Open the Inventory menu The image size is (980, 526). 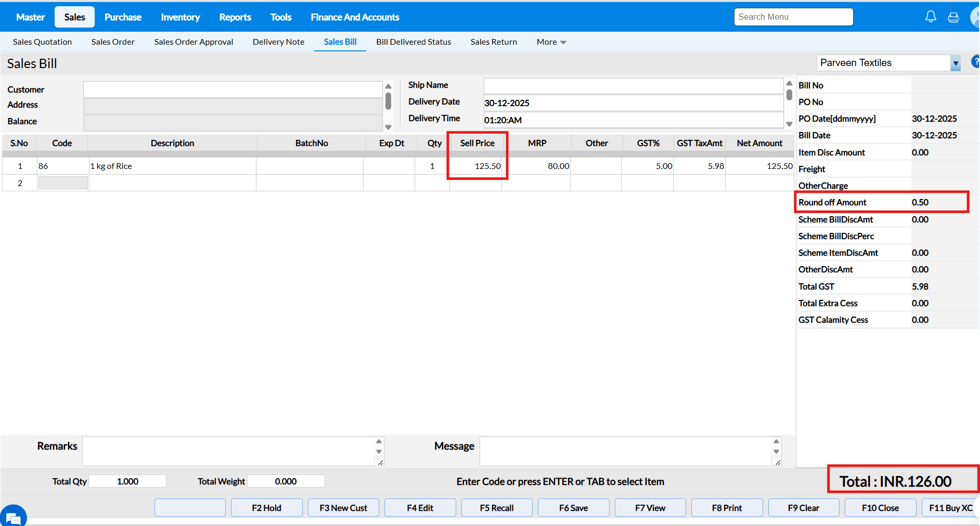point(180,17)
